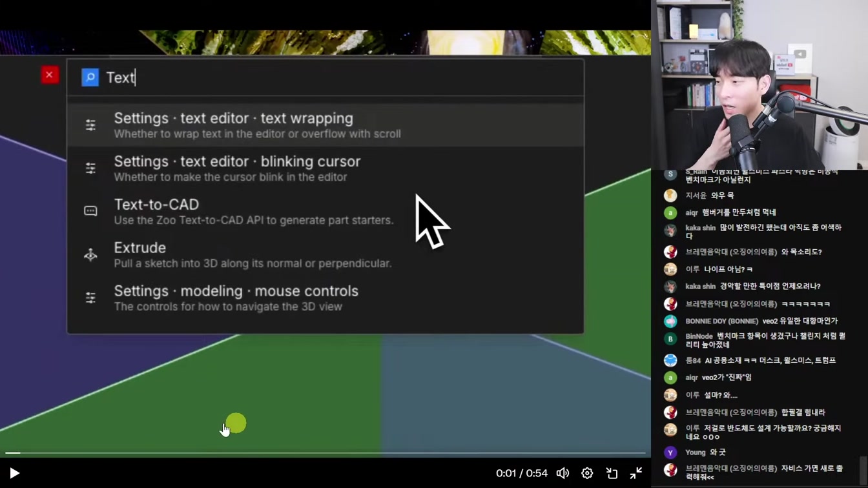Click the green B avatar of BinNode
The image size is (868, 488).
[x=670, y=338]
